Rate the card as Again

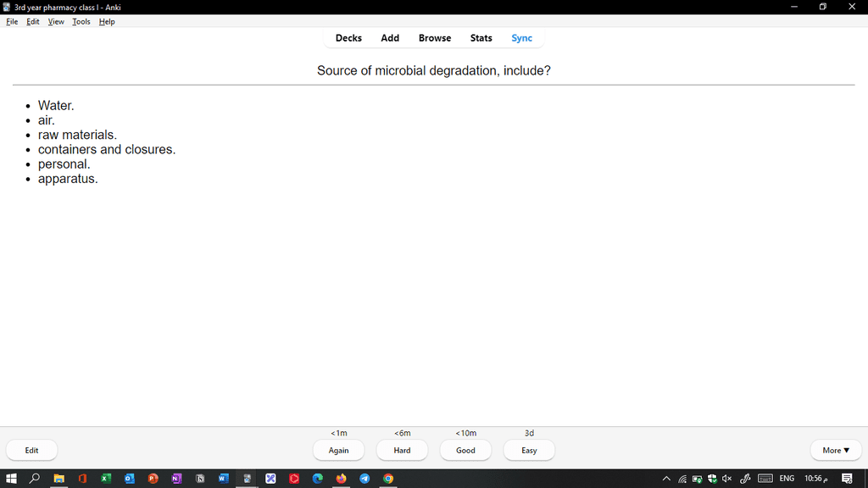339,451
